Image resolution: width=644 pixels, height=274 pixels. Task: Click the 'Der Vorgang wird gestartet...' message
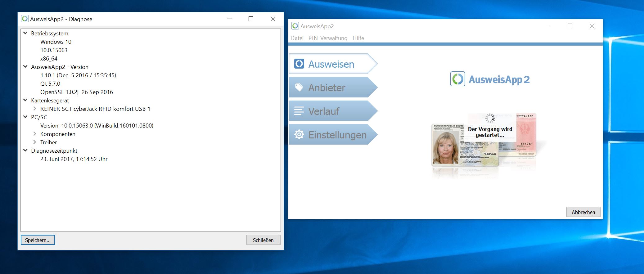point(490,132)
